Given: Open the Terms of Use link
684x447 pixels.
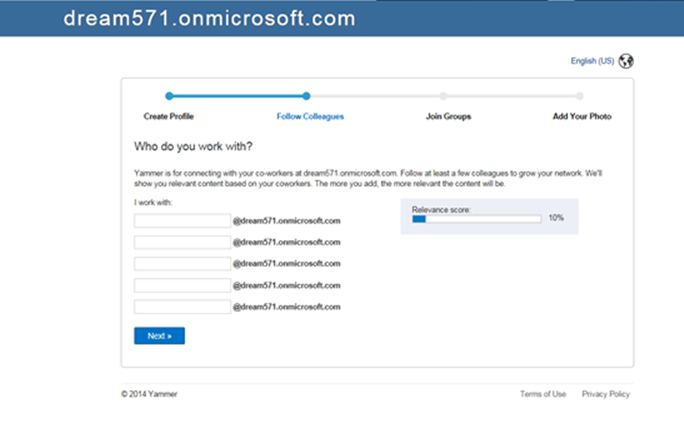Looking at the screenshot, I should pyautogui.click(x=542, y=394).
